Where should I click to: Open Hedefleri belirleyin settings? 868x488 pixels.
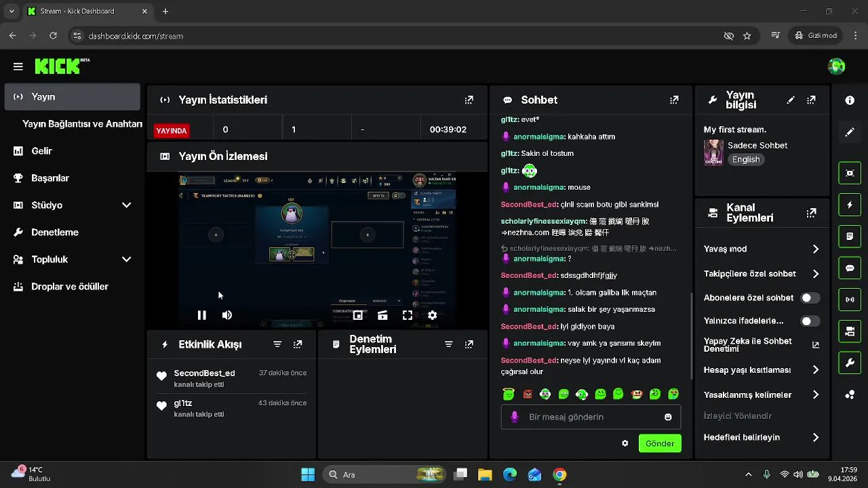click(762, 437)
